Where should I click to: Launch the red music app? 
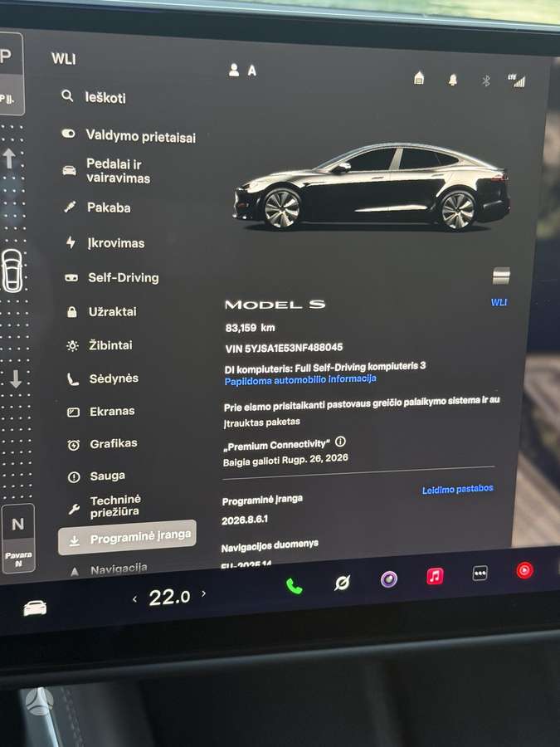click(x=435, y=576)
